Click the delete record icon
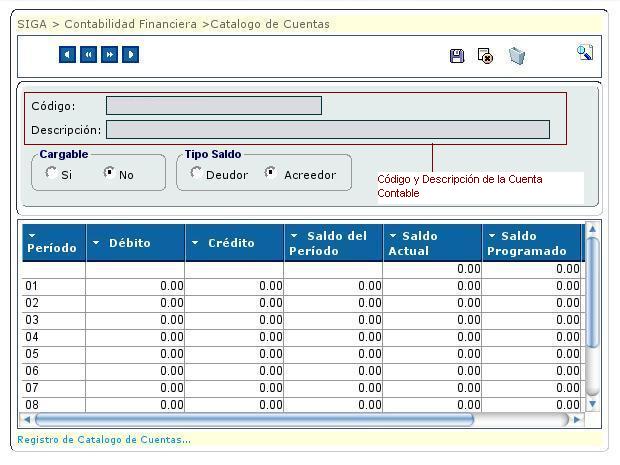 pos(485,56)
